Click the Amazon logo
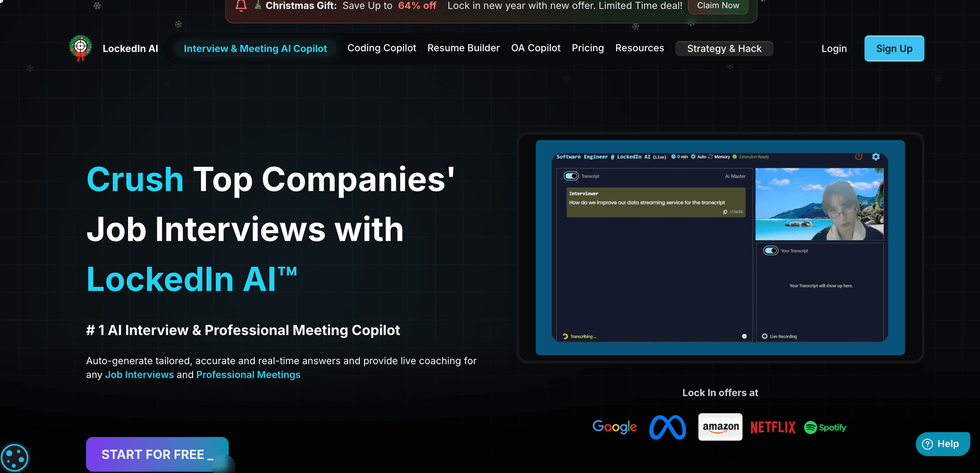This screenshot has height=473, width=980. [720, 427]
